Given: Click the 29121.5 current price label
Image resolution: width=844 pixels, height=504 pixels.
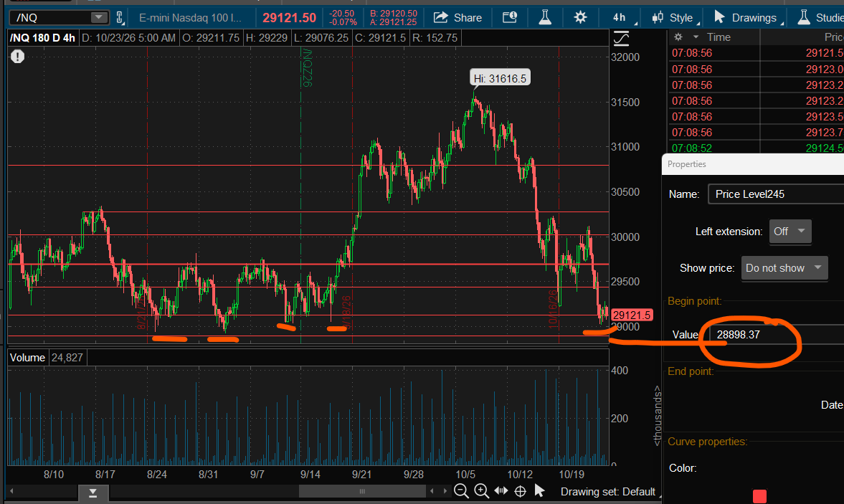Looking at the screenshot, I should 632,315.
